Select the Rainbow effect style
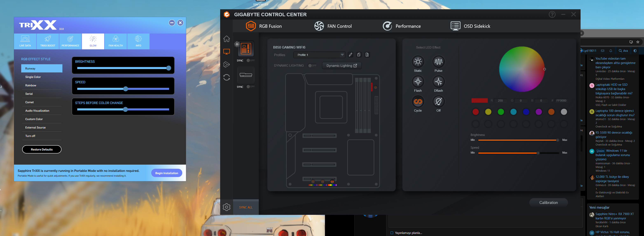This screenshot has height=236, width=644. click(x=42, y=85)
